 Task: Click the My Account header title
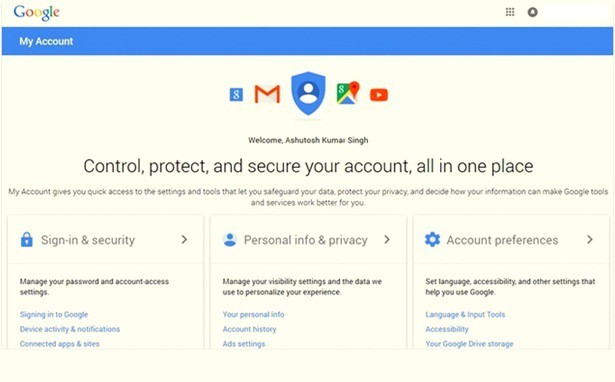pyautogui.click(x=46, y=41)
